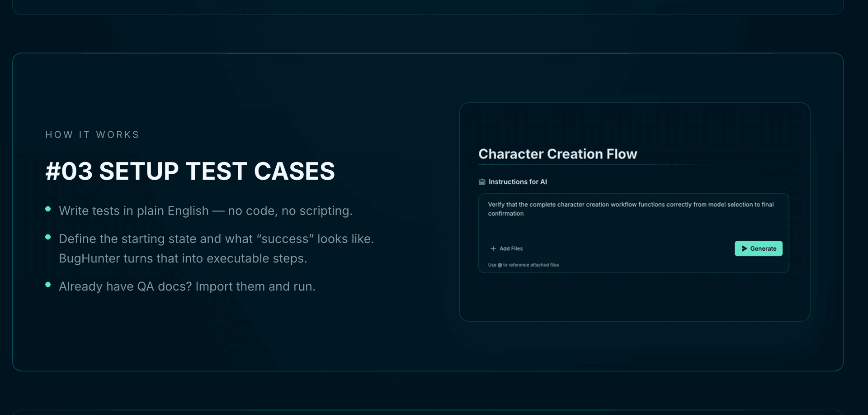Click the Character Creation Flow title

pyautogui.click(x=557, y=154)
